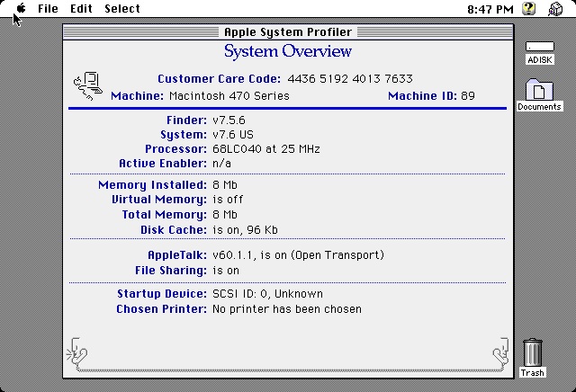
Task: Click the Memory Installed value 8 Mb
Action: coord(225,185)
